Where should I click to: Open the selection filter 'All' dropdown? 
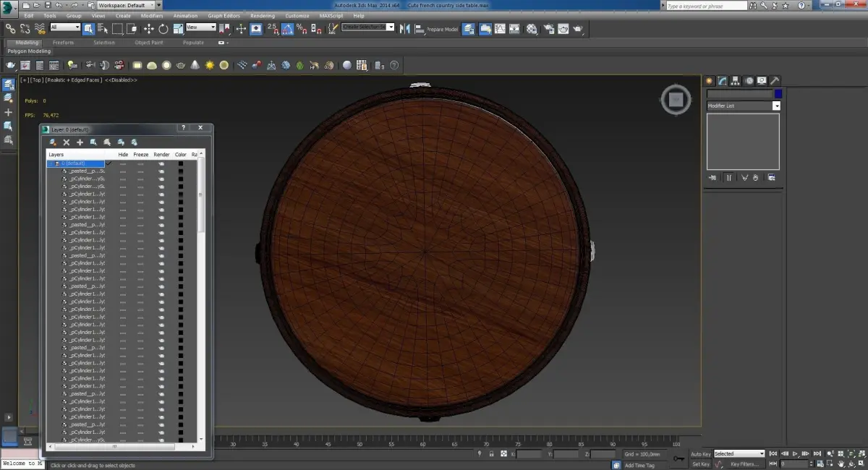point(65,27)
